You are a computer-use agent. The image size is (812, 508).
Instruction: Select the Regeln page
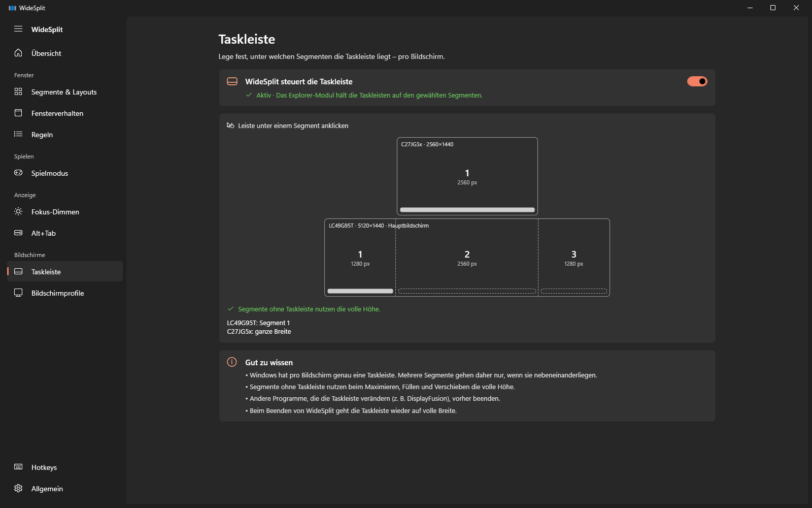65,135
